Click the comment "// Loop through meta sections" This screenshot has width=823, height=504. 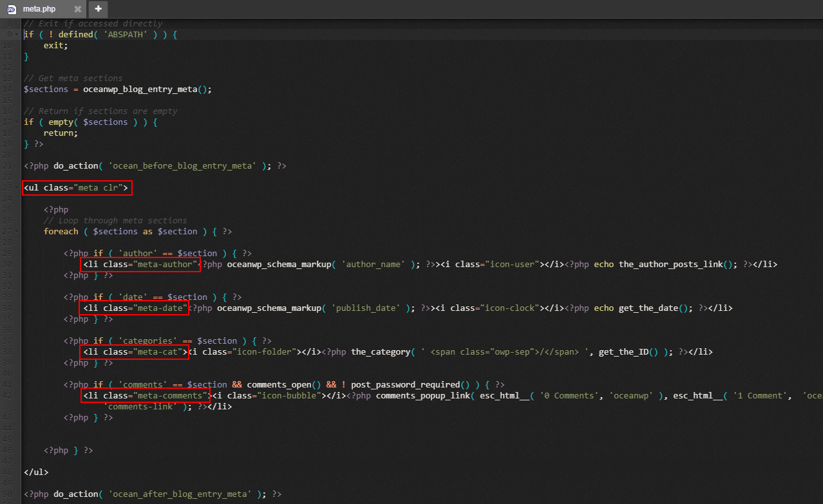point(115,220)
